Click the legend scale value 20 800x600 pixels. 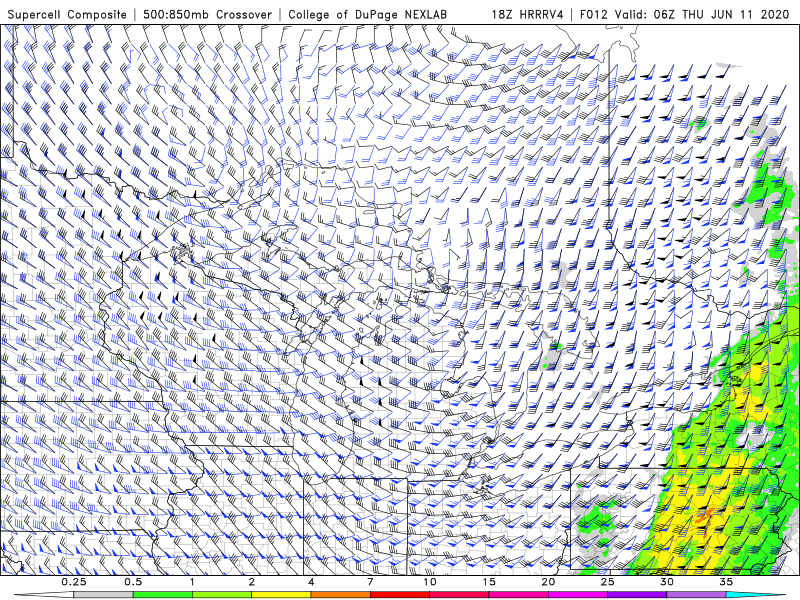coord(548,582)
